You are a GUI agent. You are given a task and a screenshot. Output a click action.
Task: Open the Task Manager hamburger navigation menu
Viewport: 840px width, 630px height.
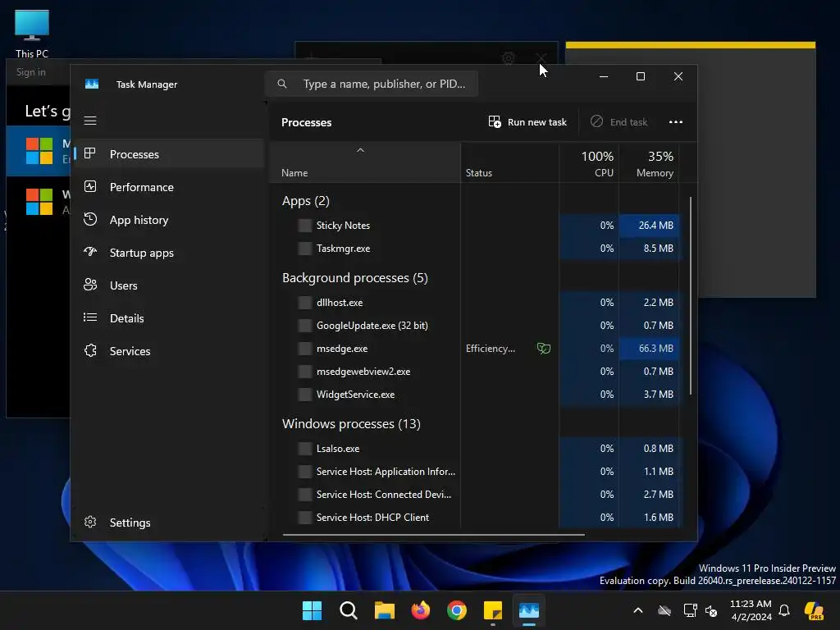pos(90,121)
